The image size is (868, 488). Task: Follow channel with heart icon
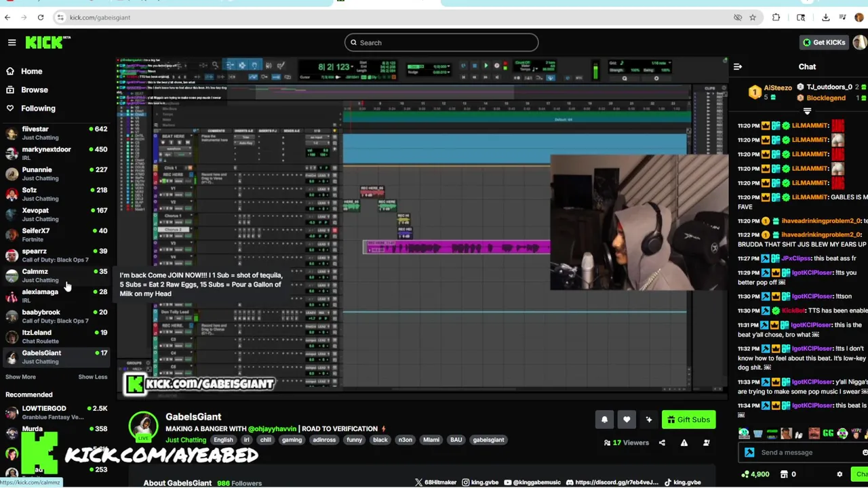click(627, 420)
